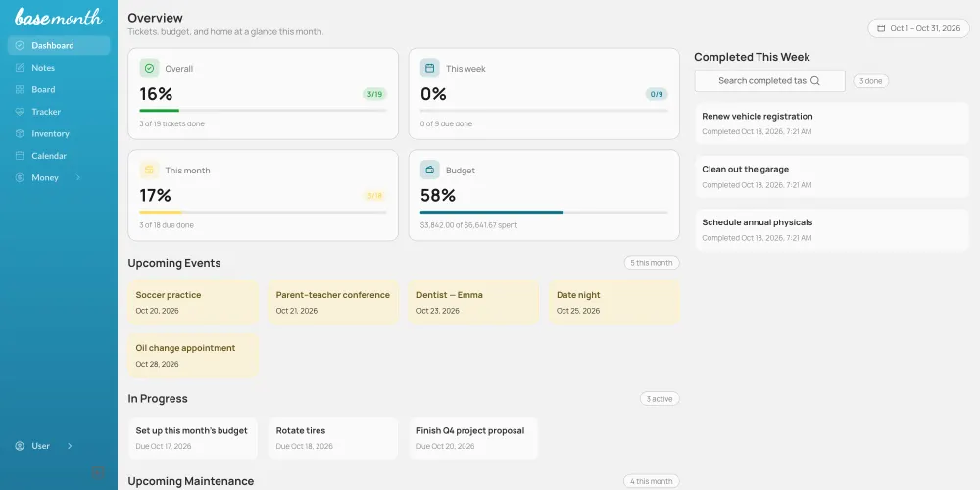The width and height of the screenshot is (980, 490).
Task: Click the Upcoming Maintenance heading
Action: 191,481
